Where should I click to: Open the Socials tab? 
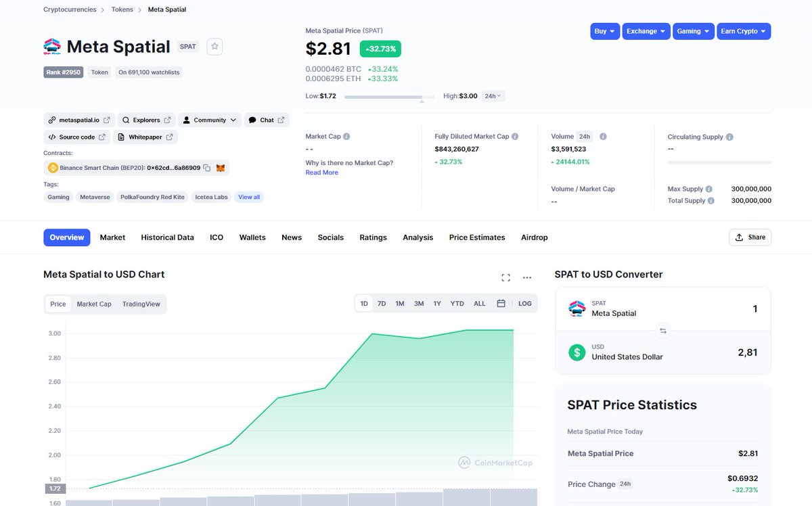tap(331, 237)
